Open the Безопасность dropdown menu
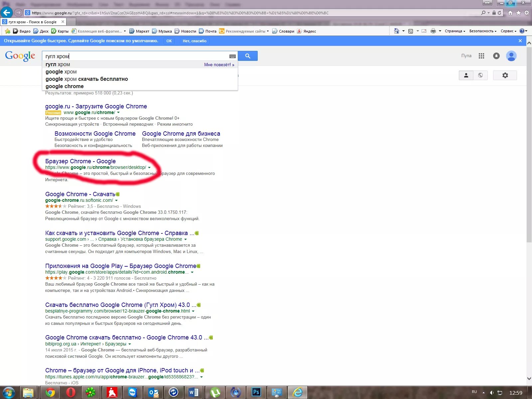This screenshot has width=532, height=399. point(483,31)
